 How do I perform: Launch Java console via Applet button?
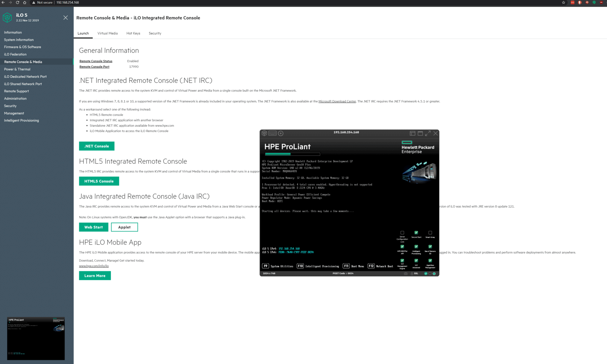[x=124, y=227]
